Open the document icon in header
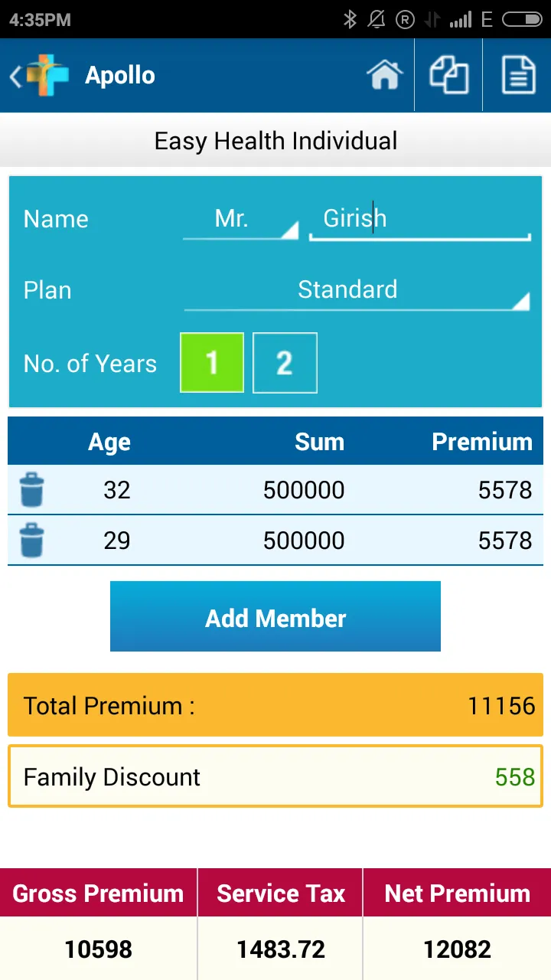 [518, 76]
